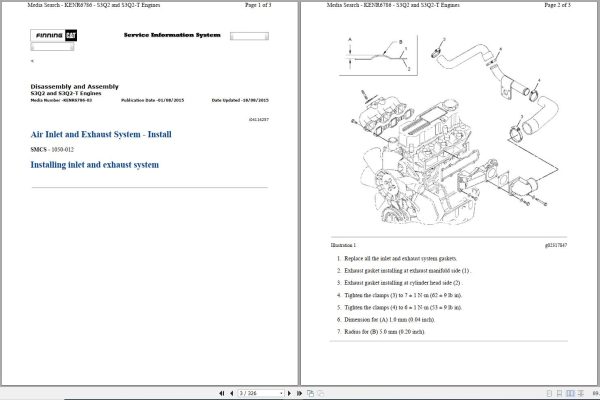Click the Finning CAT logo

54,35
